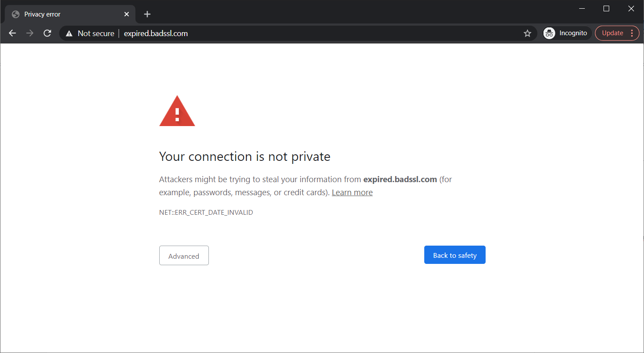Screen dimensions: 644x353
Task: Bookmark this page with the star icon
Action: click(x=527, y=33)
